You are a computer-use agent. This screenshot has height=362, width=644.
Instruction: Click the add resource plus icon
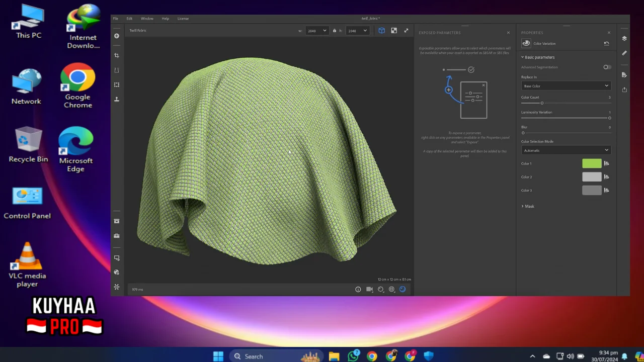(117, 36)
